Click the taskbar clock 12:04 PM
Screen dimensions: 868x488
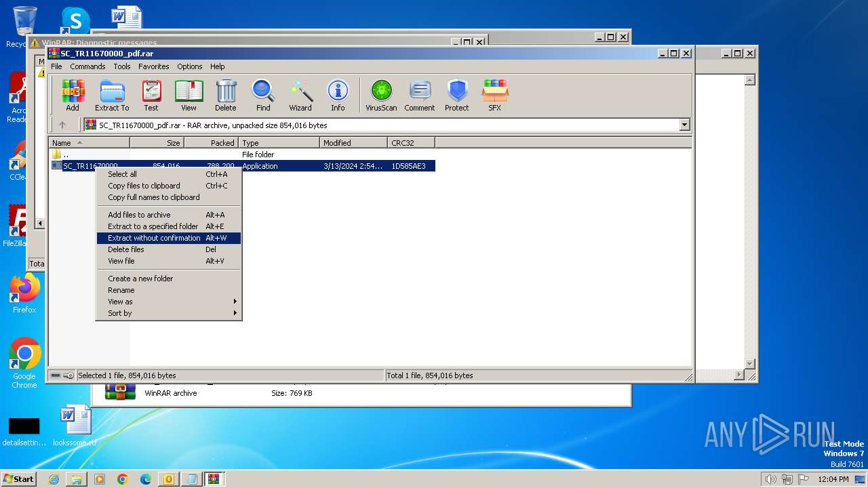(x=833, y=479)
